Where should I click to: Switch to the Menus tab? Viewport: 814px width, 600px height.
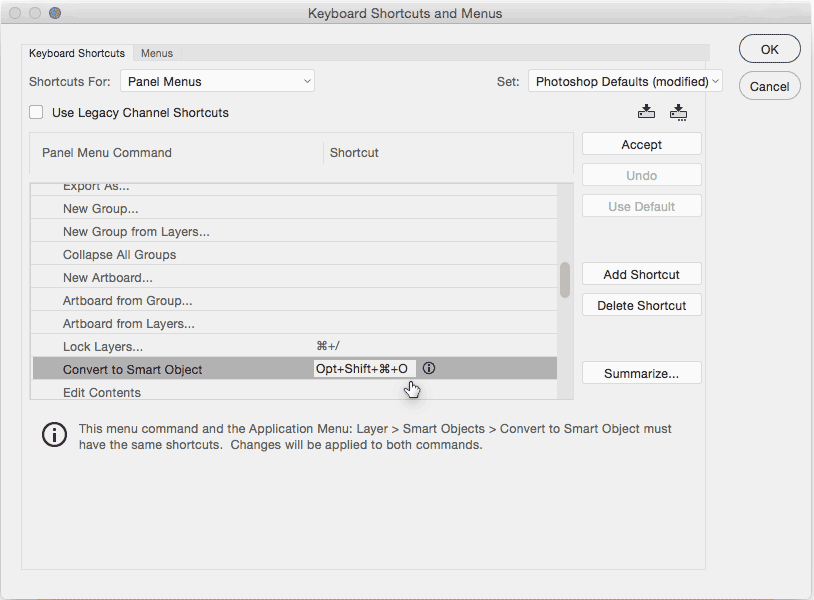click(157, 53)
